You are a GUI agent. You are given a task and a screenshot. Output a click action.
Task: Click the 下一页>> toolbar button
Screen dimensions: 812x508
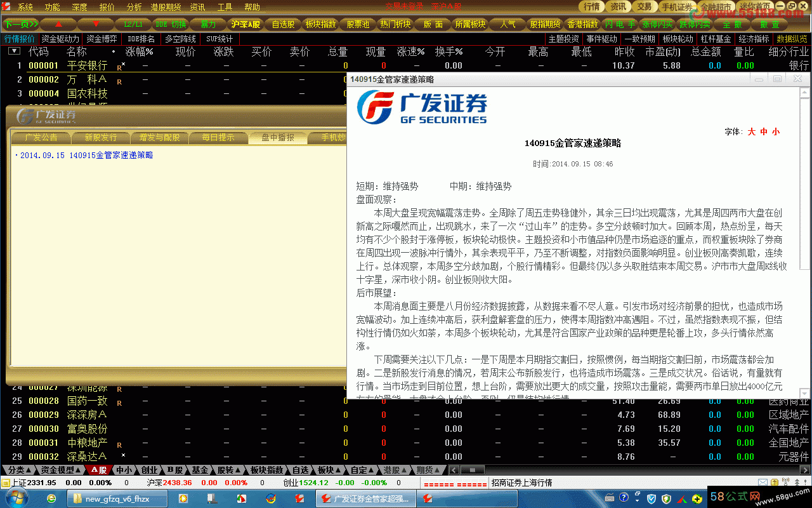pyautogui.click(x=21, y=24)
